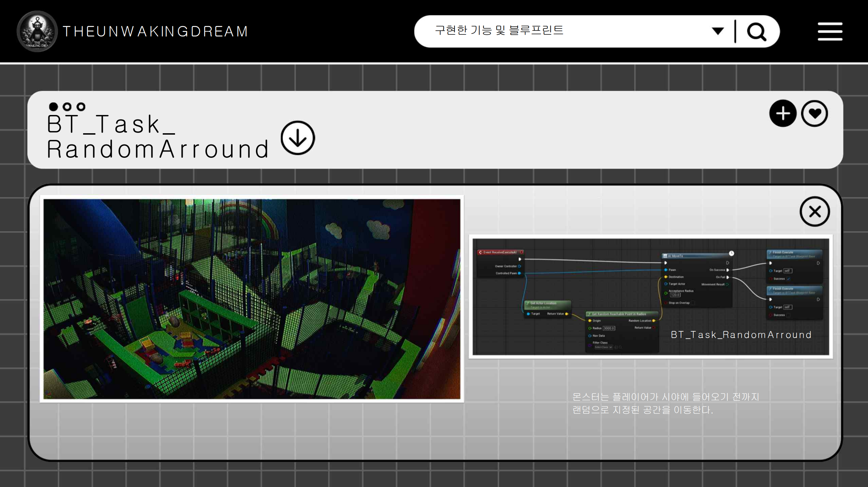This screenshot has height=487, width=868.
Task: Click the 구현한 기능 및 블루프린트 combo box text
Action: point(499,31)
